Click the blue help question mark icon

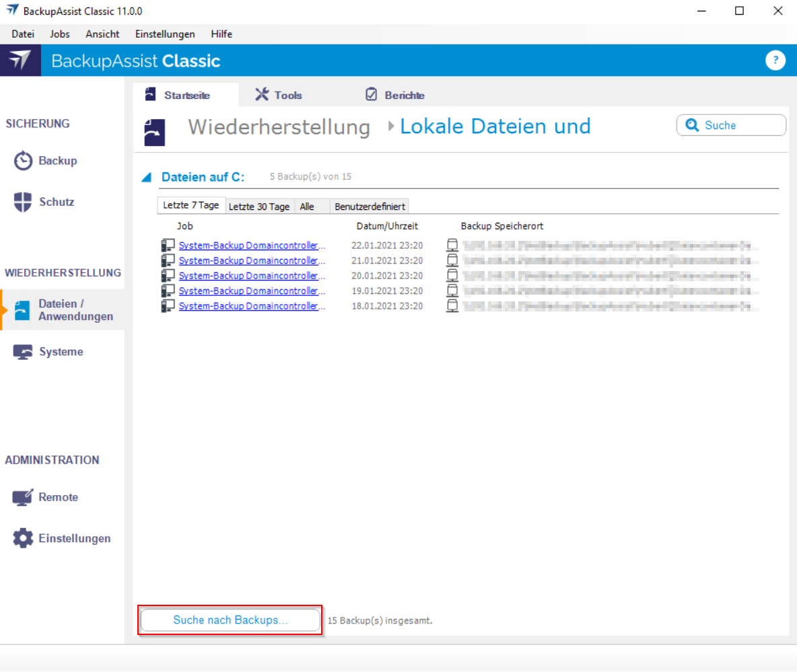click(775, 61)
